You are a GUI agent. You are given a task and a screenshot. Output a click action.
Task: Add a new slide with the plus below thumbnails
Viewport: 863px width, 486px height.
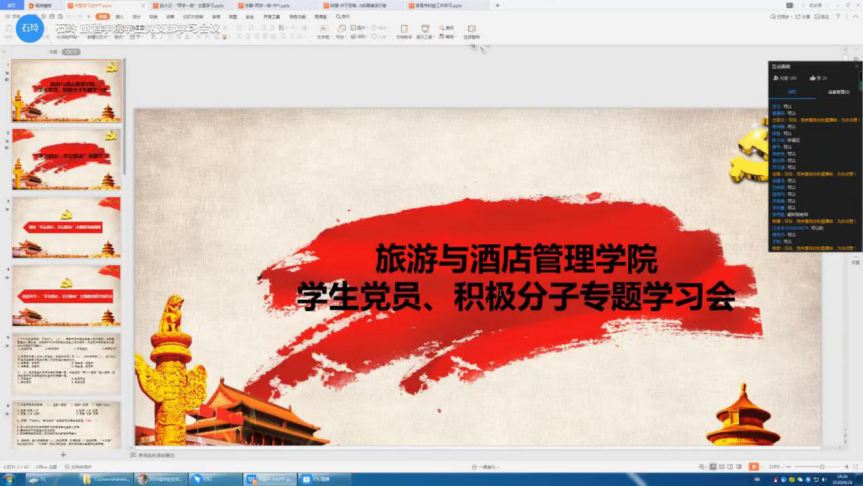64,455
